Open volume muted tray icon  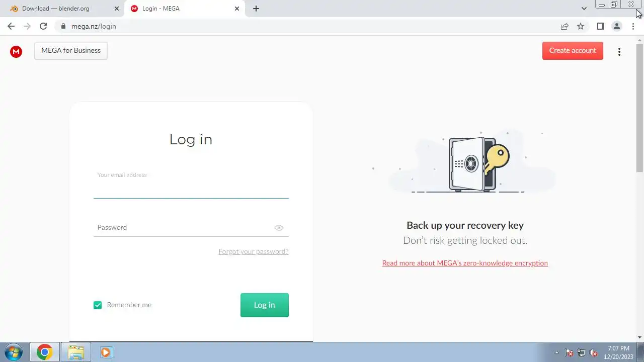[x=593, y=352]
